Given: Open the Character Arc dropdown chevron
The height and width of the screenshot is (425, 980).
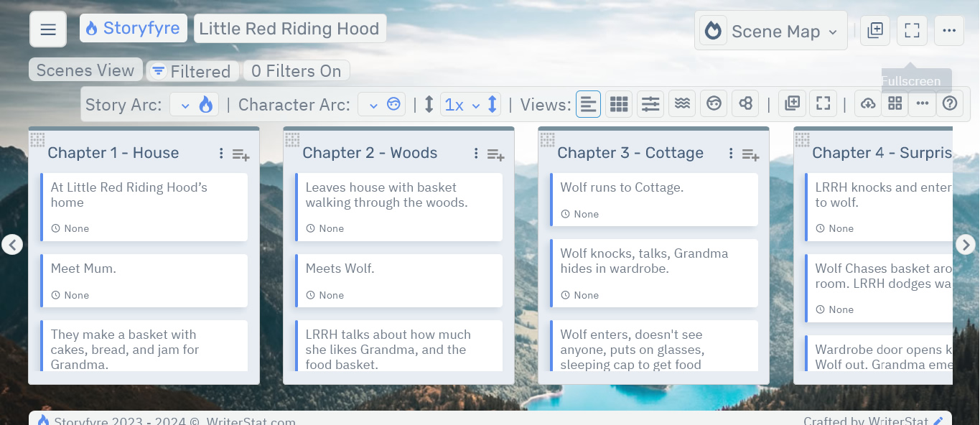Looking at the screenshot, I should [374, 104].
